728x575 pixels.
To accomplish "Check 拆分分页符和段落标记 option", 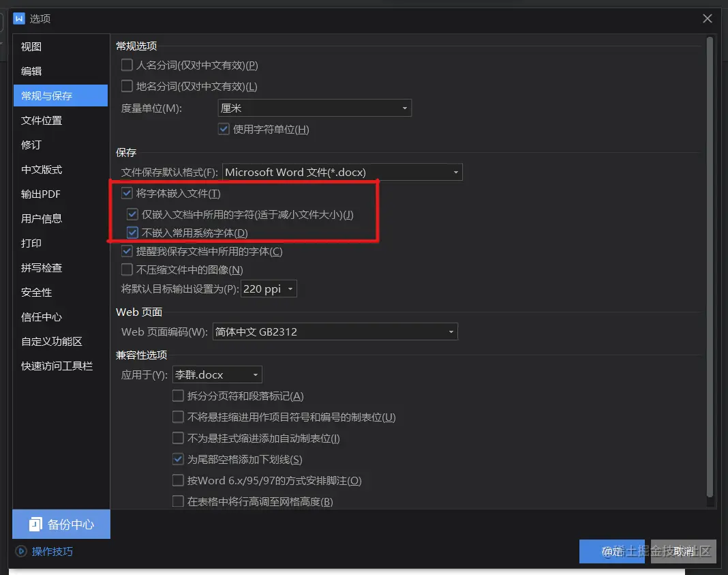I will (178, 396).
